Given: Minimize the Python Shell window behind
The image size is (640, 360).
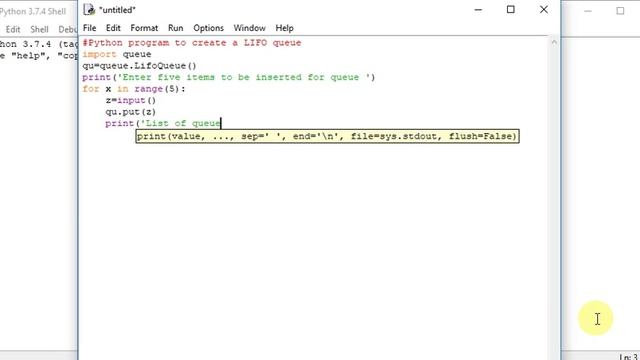Looking at the screenshot, I should 588,11.
